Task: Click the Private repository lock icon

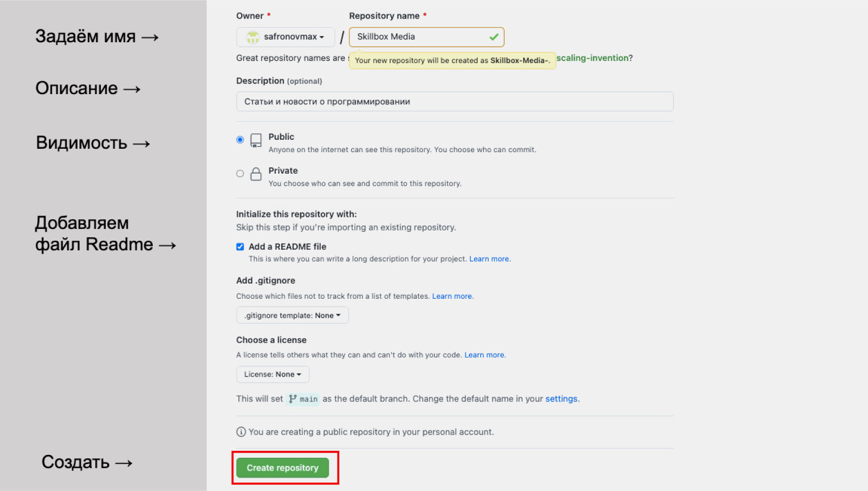Action: 256,174
